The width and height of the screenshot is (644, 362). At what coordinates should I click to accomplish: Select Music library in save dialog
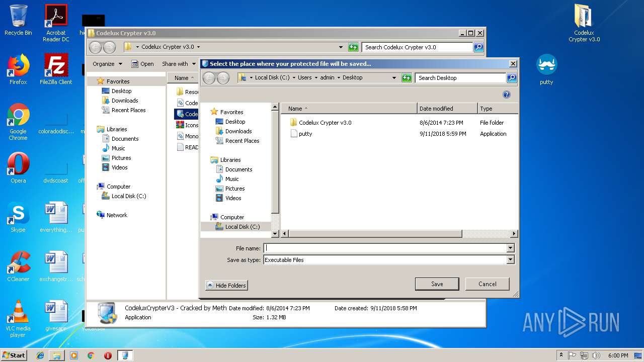click(x=232, y=179)
